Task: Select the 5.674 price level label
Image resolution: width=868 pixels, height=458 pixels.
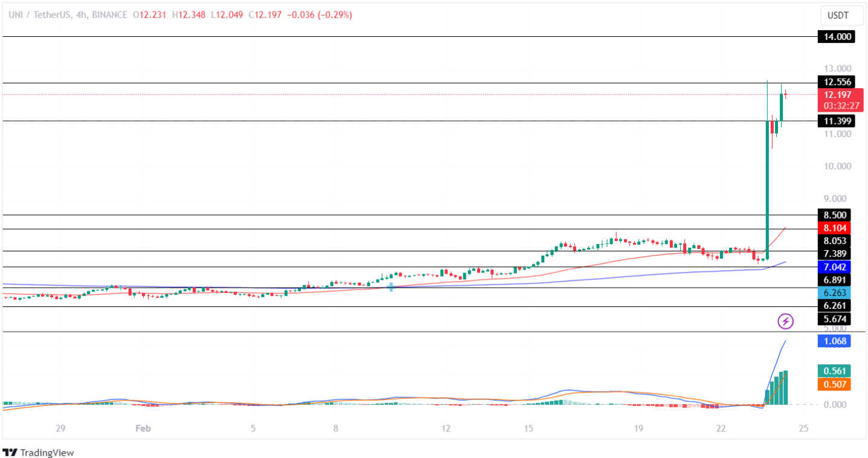Action: tap(834, 318)
